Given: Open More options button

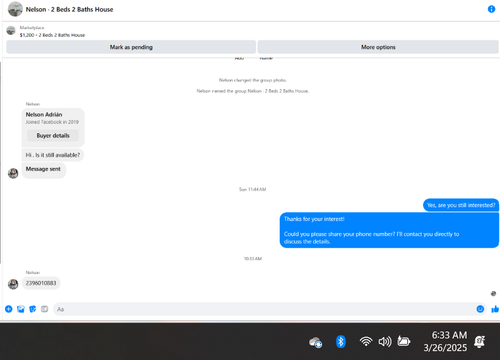Looking at the screenshot, I should pos(378,47).
